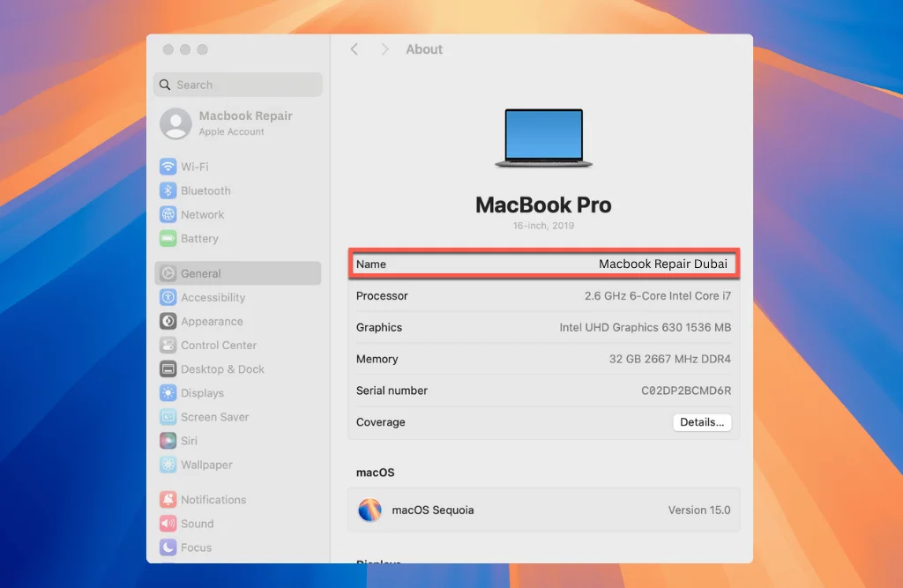Select Siri label in sidebar
The height and width of the screenshot is (588, 903).
[x=189, y=441]
